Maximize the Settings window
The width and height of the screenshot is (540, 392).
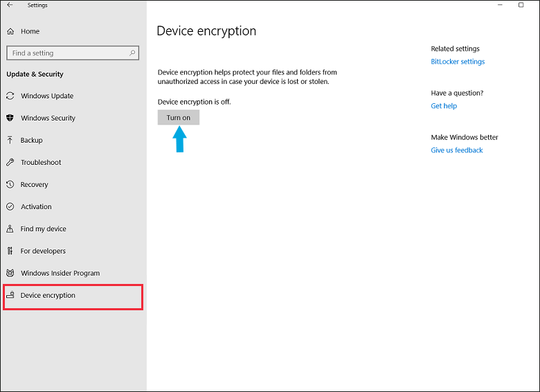tap(521, 5)
